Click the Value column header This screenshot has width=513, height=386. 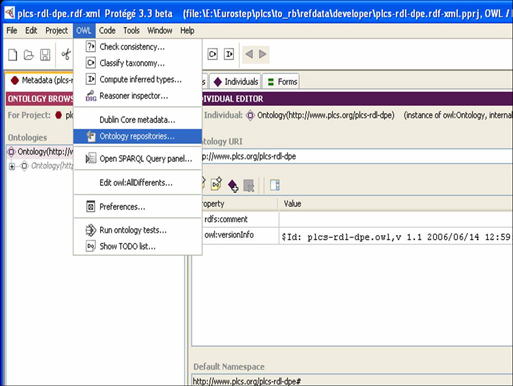tap(396, 204)
